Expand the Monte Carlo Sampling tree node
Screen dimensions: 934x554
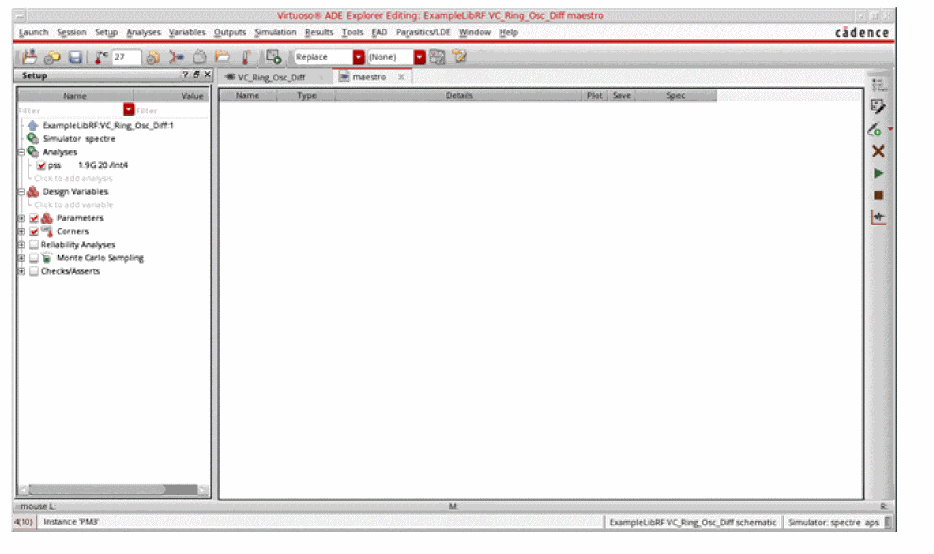point(21,258)
